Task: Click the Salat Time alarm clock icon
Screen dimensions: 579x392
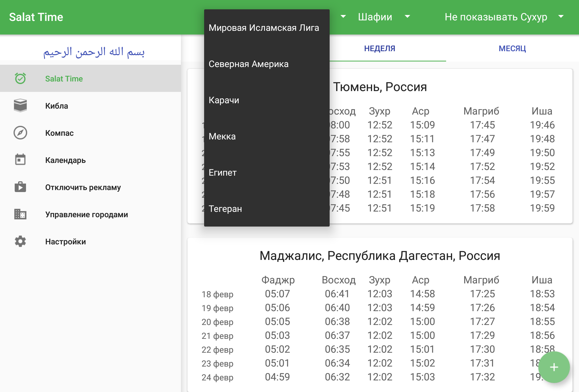Action: pyautogui.click(x=20, y=78)
